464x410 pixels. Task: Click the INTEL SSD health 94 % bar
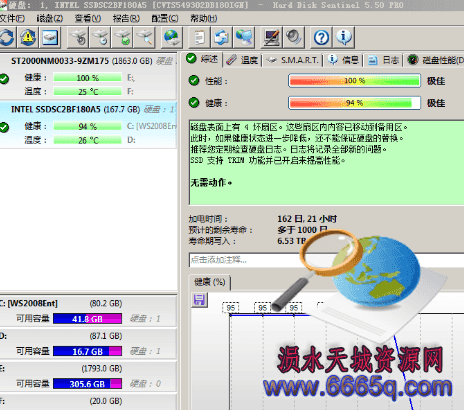[x=87, y=127]
